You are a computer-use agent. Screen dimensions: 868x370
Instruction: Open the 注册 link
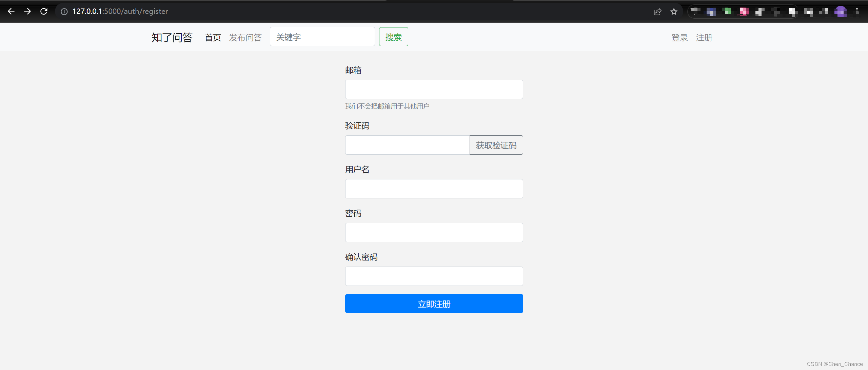704,37
